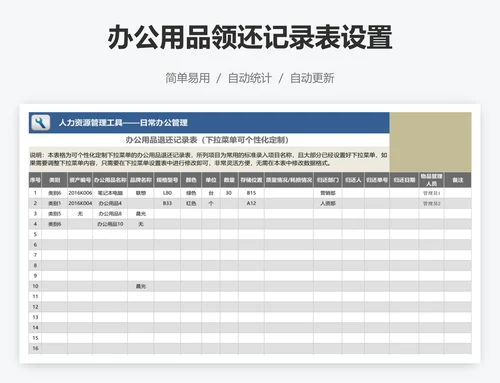Click the khaki block beside the banner
This screenshot has width=500, height=383.
coord(430,142)
